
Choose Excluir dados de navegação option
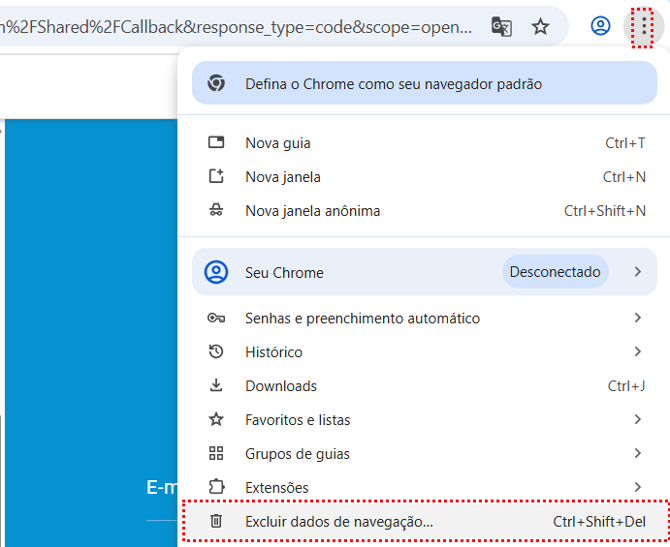[340, 521]
